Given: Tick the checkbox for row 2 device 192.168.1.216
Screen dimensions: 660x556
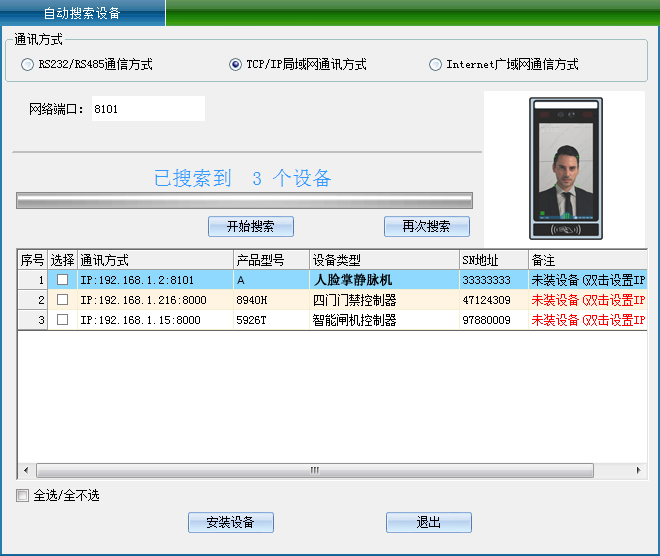Looking at the screenshot, I should tap(62, 299).
